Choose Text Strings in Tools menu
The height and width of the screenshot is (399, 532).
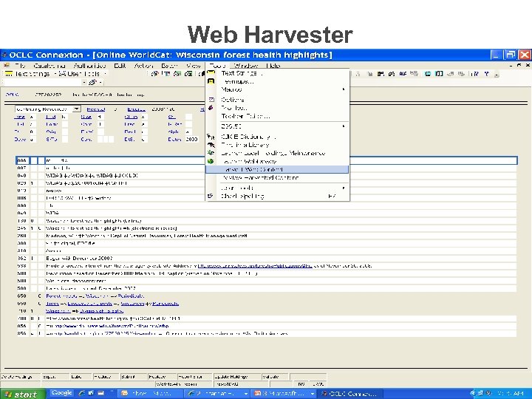pos(277,73)
